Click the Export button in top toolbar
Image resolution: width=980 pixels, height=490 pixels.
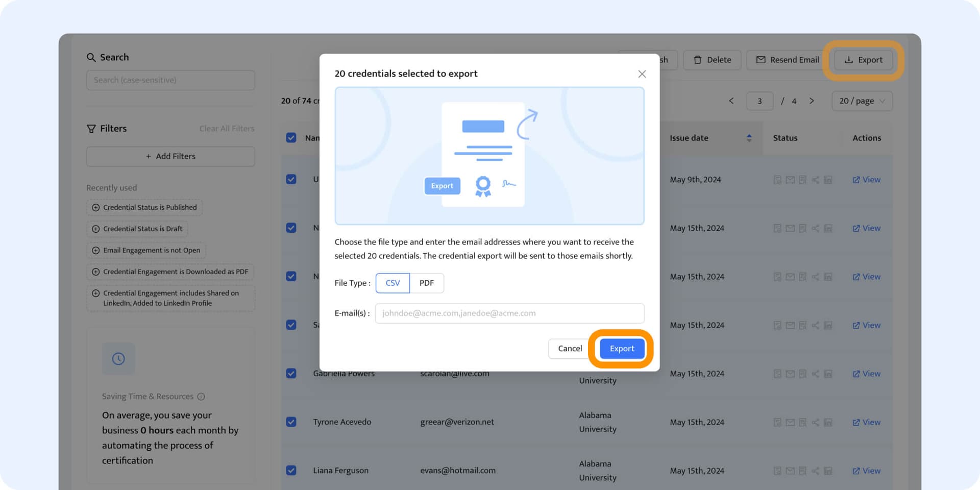click(863, 60)
